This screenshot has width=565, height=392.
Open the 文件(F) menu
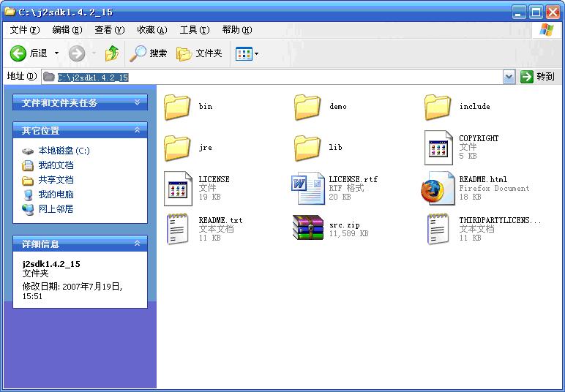(x=25, y=30)
